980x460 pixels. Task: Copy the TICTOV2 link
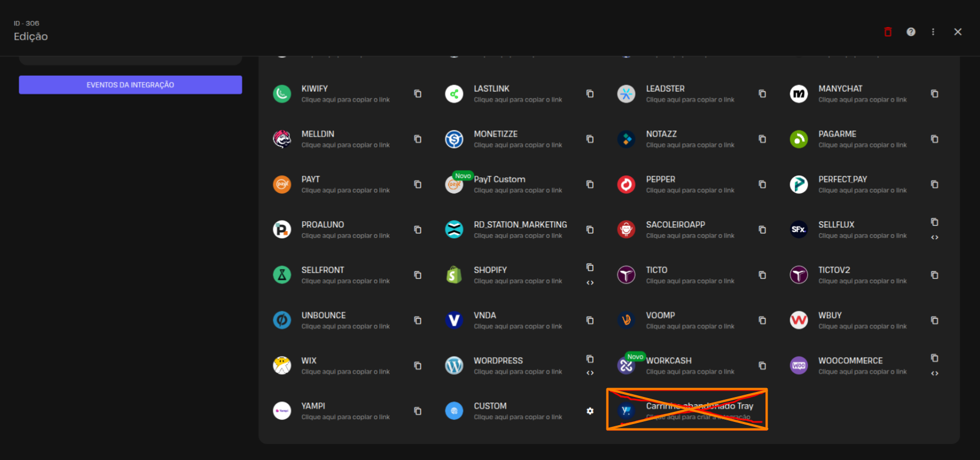pos(935,275)
